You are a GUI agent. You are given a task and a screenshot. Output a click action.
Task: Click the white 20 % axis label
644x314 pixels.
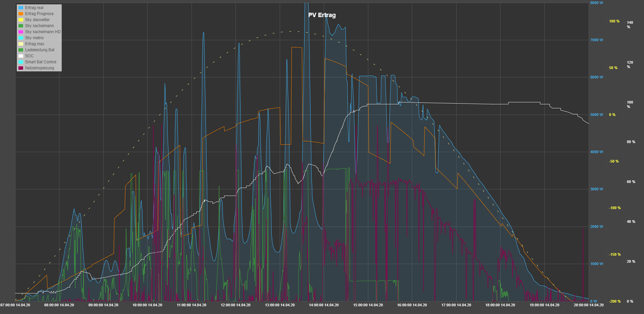(x=631, y=261)
